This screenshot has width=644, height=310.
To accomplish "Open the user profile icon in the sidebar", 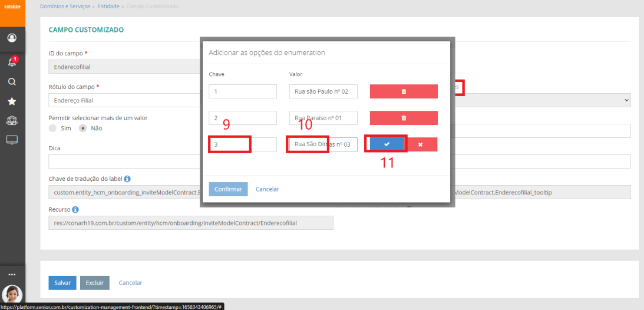I will (12, 38).
